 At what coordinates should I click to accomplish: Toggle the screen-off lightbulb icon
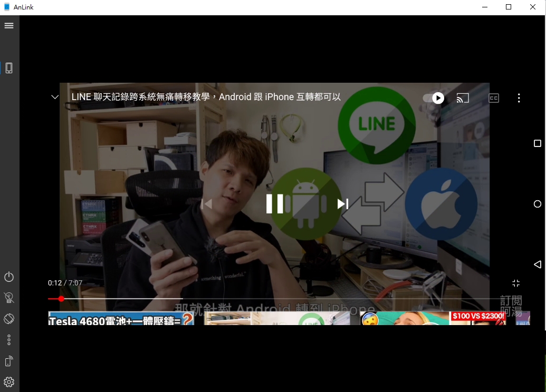(x=9, y=298)
